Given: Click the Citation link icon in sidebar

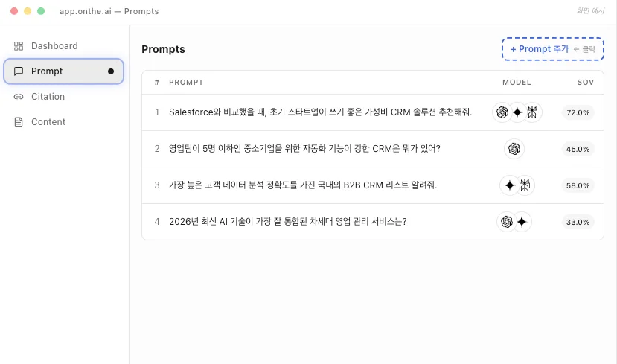Looking at the screenshot, I should click(19, 97).
